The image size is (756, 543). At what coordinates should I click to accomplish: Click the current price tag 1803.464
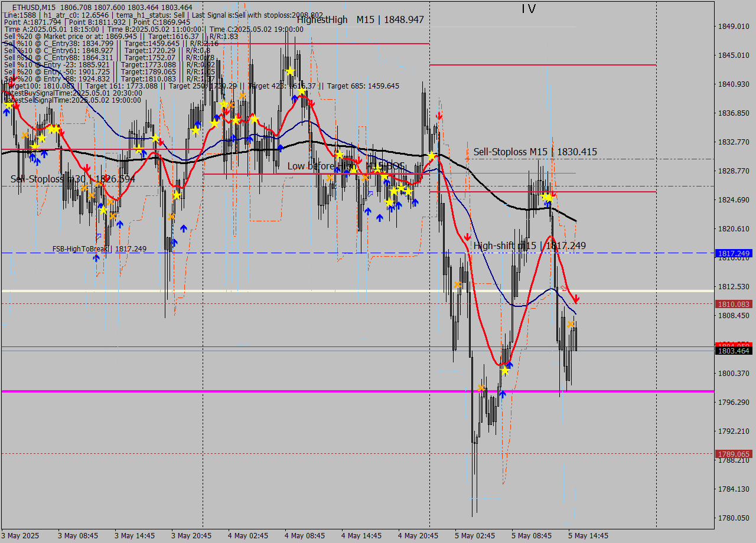pyautogui.click(x=734, y=351)
